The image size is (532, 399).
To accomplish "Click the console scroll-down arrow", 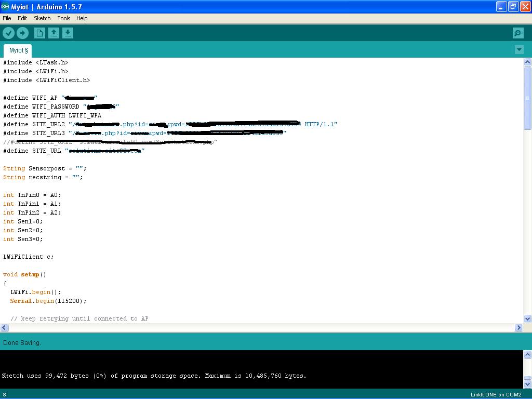I will pos(527,384).
